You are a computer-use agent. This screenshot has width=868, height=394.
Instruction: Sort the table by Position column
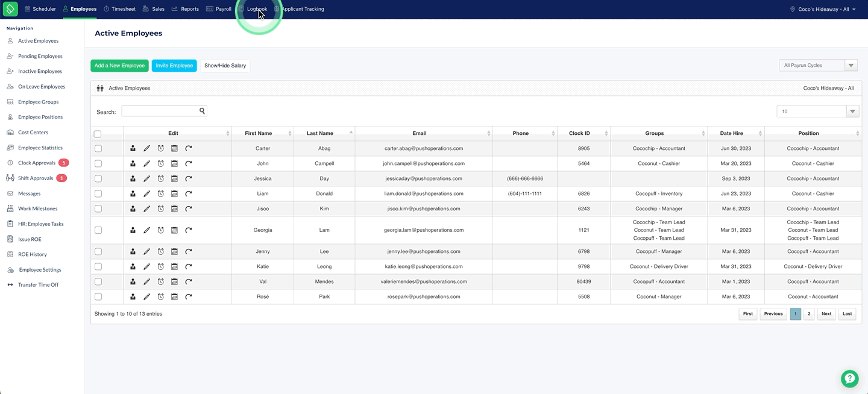point(813,133)
